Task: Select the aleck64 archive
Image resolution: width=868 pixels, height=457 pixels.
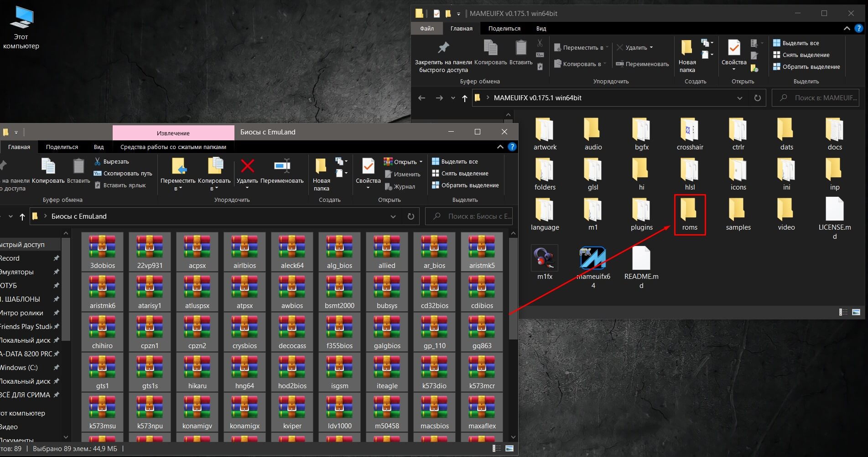Action: pos(292,252)
